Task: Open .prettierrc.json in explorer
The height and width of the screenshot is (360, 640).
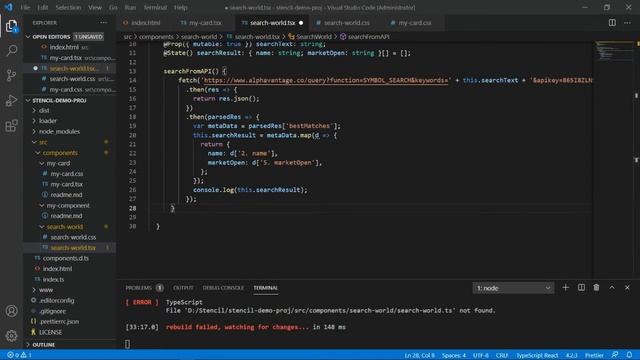Action: click(x=59, y=322)
